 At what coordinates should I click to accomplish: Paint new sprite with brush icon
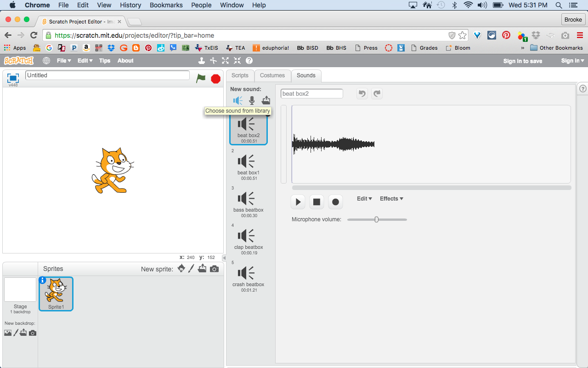tap(192, 269)
